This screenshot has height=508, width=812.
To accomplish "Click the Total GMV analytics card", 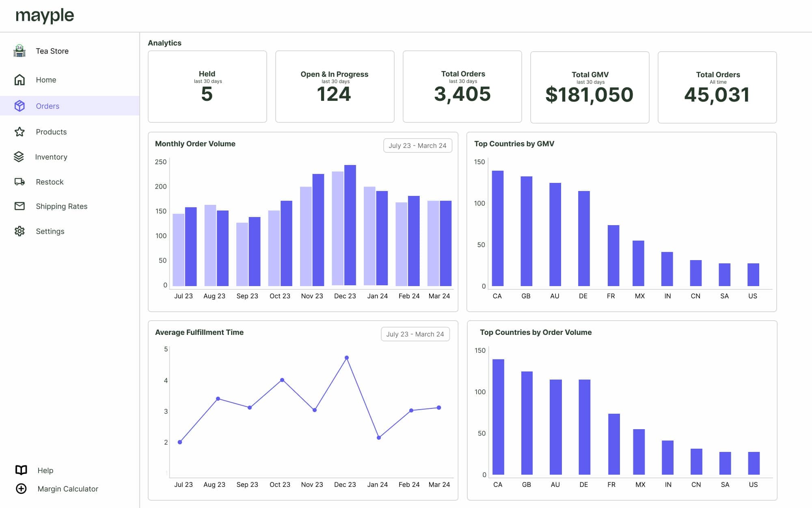I will pyautogui.click(x=590, y=87).
